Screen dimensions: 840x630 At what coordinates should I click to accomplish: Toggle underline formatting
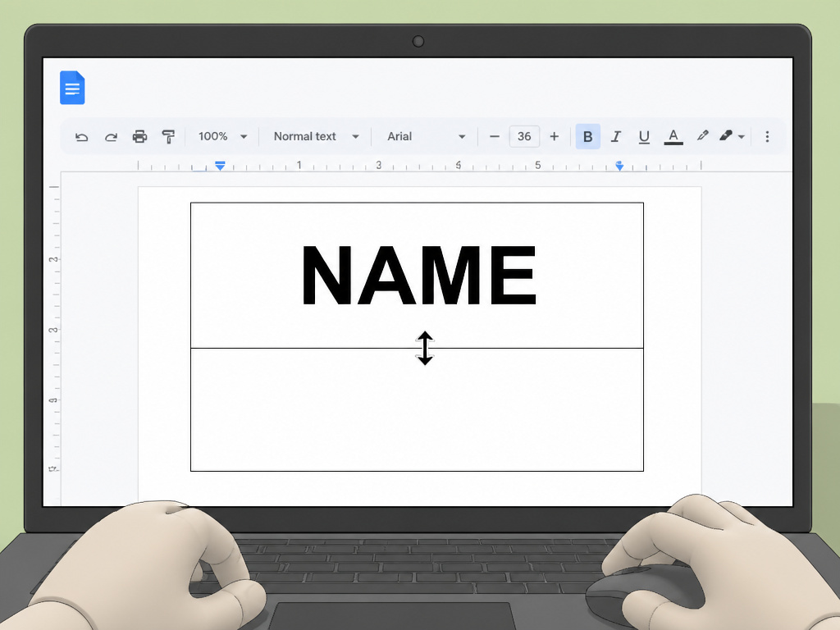click(x=644, y=137)
